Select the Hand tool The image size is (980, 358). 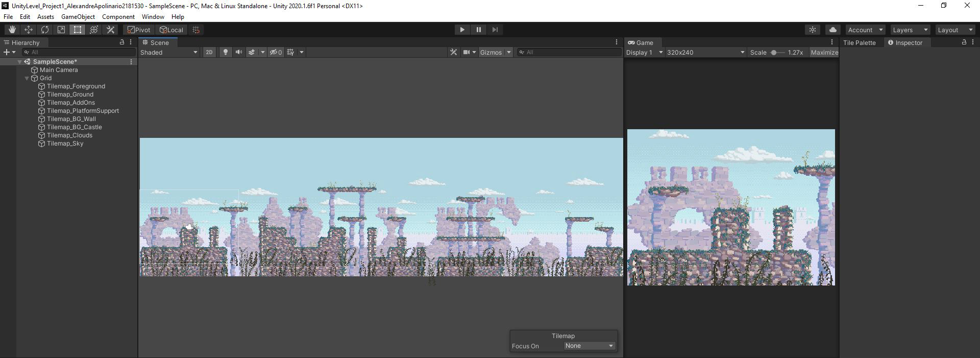click(x=12, y=30)
